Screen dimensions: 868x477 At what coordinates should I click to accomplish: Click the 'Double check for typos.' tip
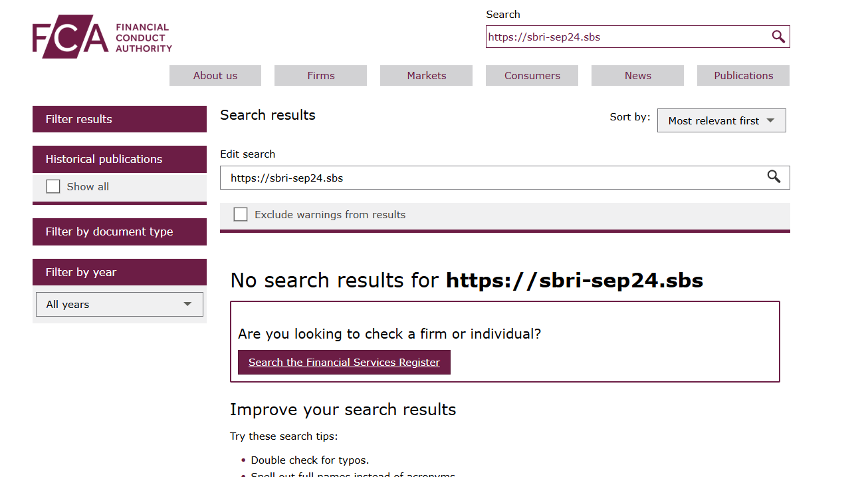tap(310, 460)
